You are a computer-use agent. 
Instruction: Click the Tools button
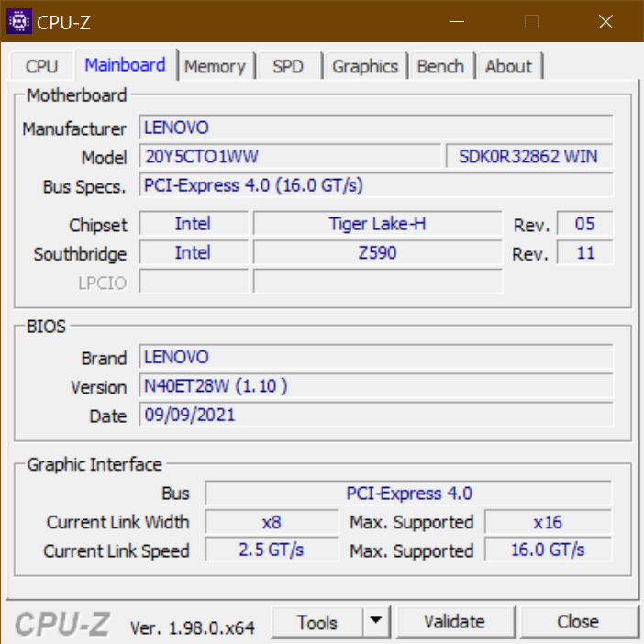coord(317,622)
